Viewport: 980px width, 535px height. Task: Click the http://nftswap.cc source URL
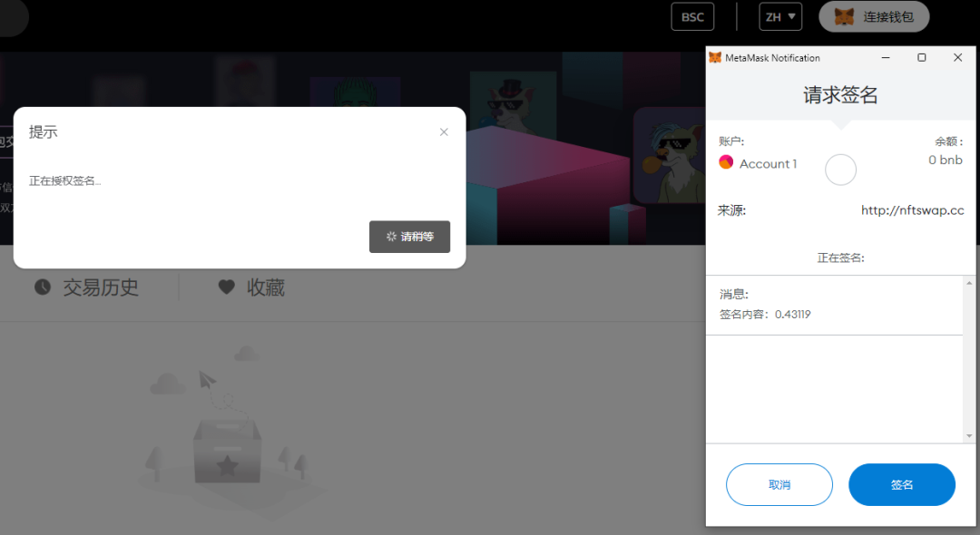pyautogui.click(x=912, y=210)
